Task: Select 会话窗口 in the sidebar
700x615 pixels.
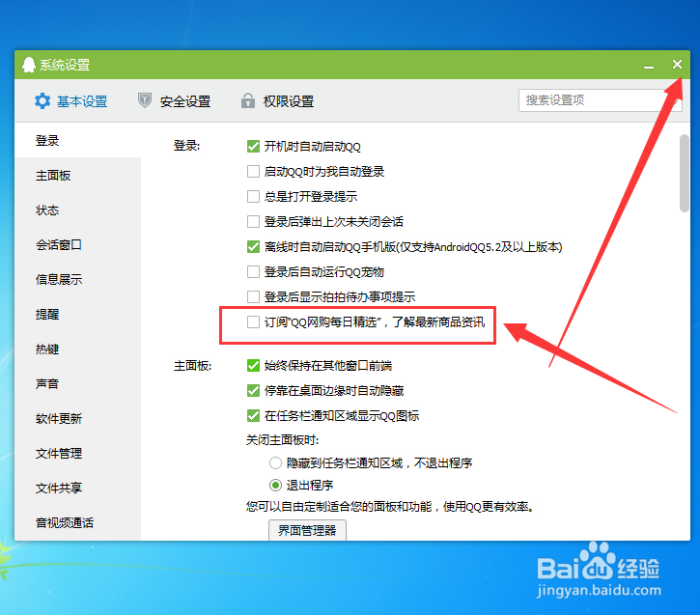Action: (x=77, y=244)
